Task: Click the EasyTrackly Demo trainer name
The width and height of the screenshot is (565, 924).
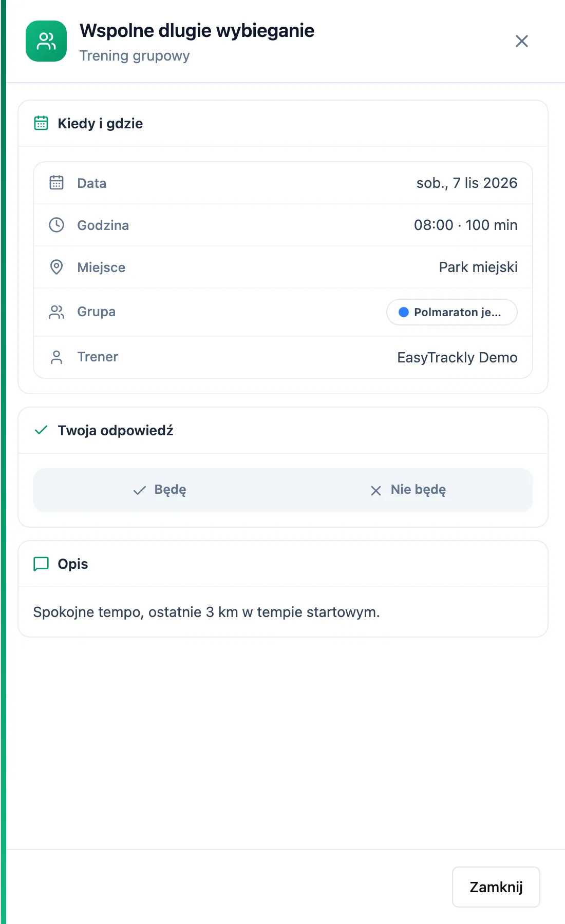Action: (x=457, y=357)
